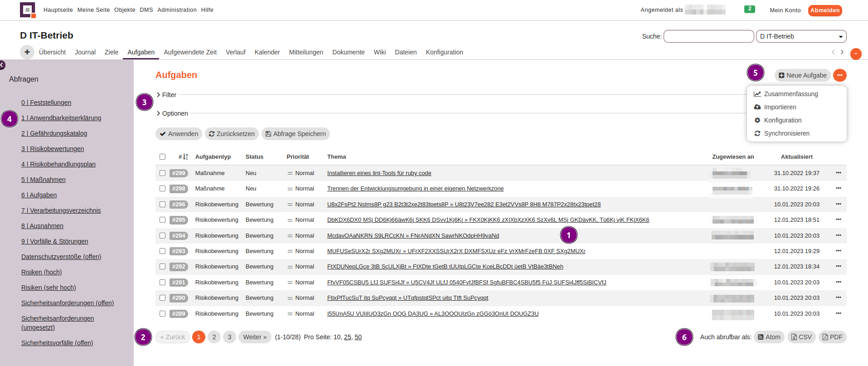This screenshot has width=868, height=366.
Task: Click into the Suche search field
Action: coord(708,36)
